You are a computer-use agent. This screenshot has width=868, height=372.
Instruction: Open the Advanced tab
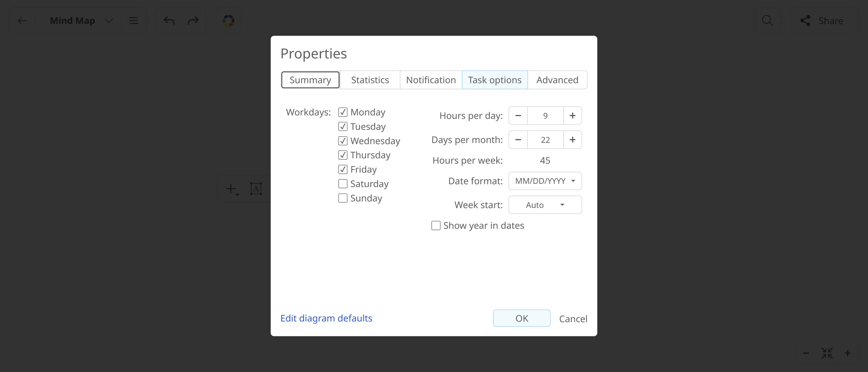557,80
